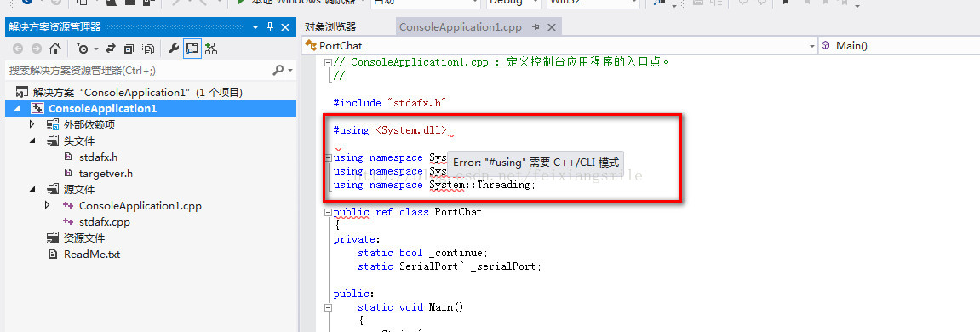Collapse the Main() method outline
Screen dimensions: 980x332
point(328,307)
